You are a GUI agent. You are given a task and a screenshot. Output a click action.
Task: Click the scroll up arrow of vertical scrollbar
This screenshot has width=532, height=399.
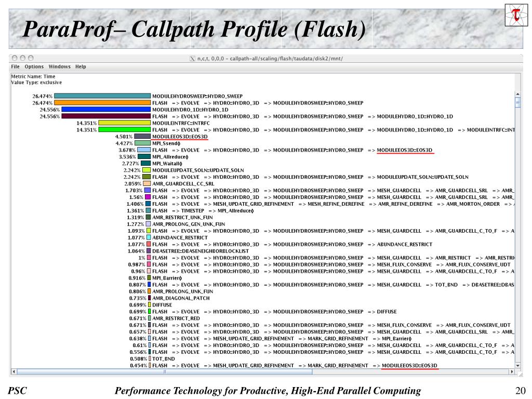click(517, 94)
